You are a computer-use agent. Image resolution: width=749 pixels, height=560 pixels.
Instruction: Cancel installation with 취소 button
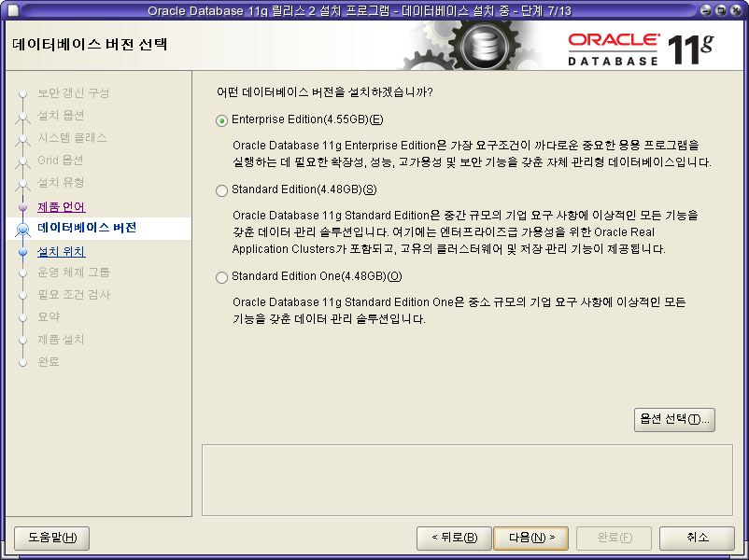point(697,538)
